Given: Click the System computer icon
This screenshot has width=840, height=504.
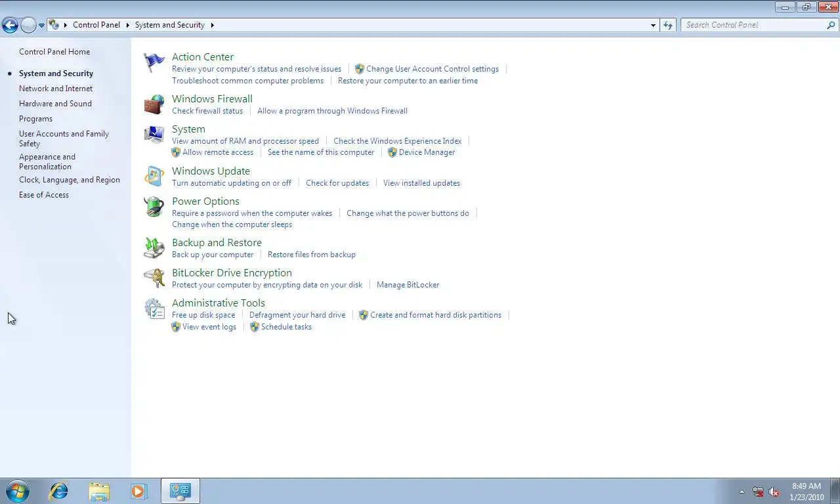Looking at the screenshot, I should (154, 135).
